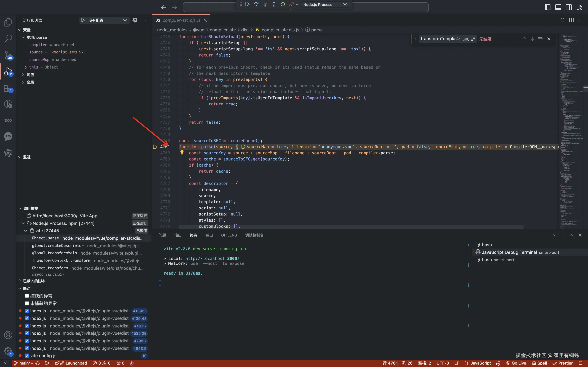Select global.transformMain call stack frame
The height and width of the screenshot is (367, 588).
coord(55,253)
